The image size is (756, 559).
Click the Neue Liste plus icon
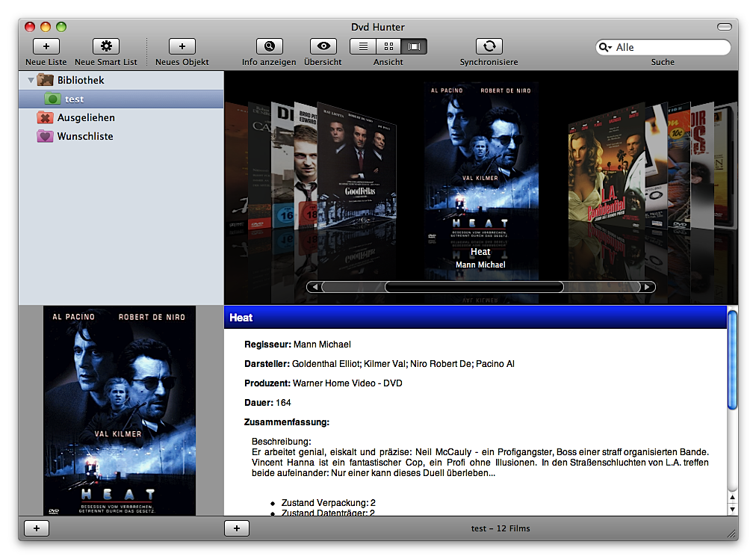(x=46, y=46)
